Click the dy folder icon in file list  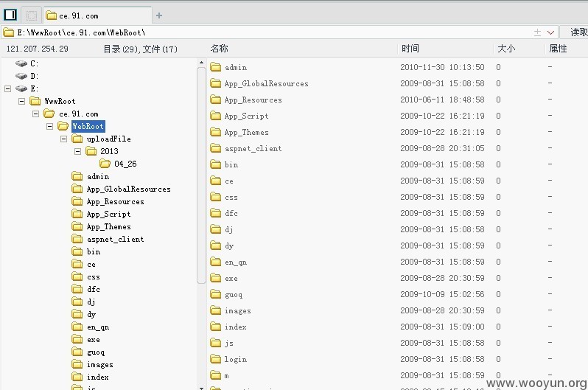(216, 246)
